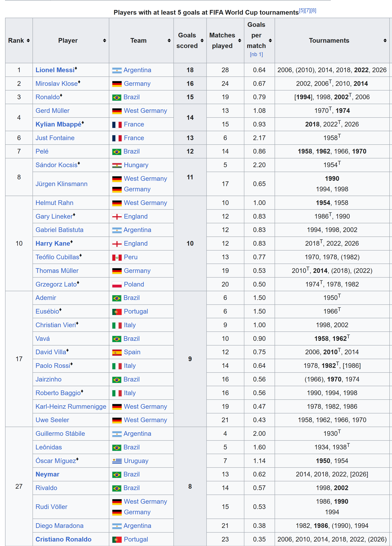Screen dimensions: 392x546
Task: Select Uwe Seeler's goals per match 0.43
Action: [259, 420]
